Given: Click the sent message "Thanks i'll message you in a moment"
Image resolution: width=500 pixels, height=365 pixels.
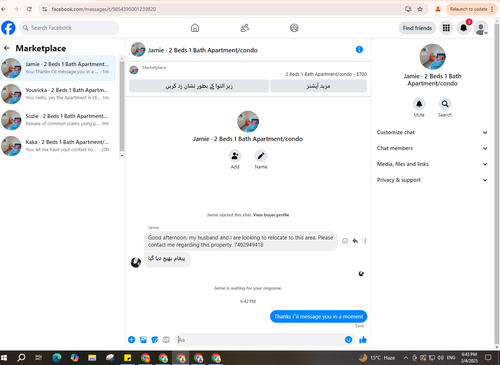Looking at the screenshot, I should click(318, 316).
